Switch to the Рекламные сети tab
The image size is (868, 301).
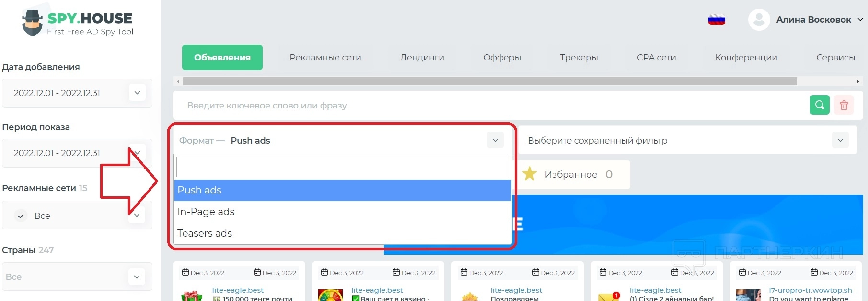tap(325, 57)
